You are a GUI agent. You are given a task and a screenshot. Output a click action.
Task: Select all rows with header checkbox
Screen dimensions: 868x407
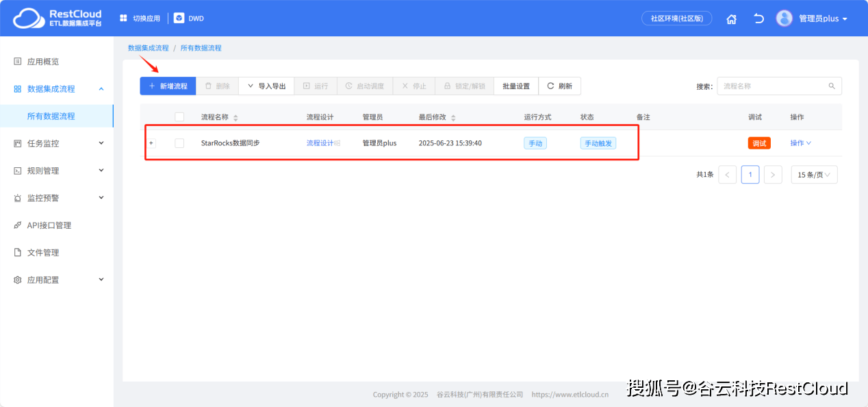pyautogui.click(x=179, y=117)
